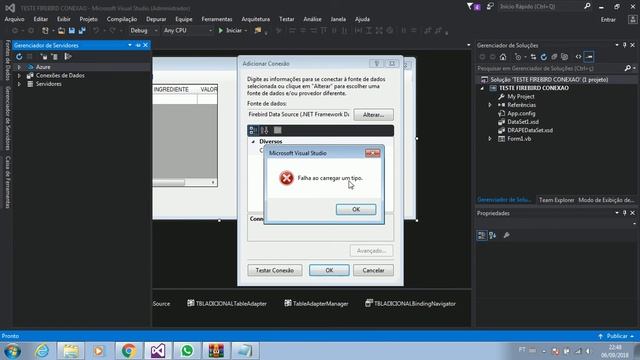Select App.config in solution tree
This screenshot has width=640, height=360.
521,113
